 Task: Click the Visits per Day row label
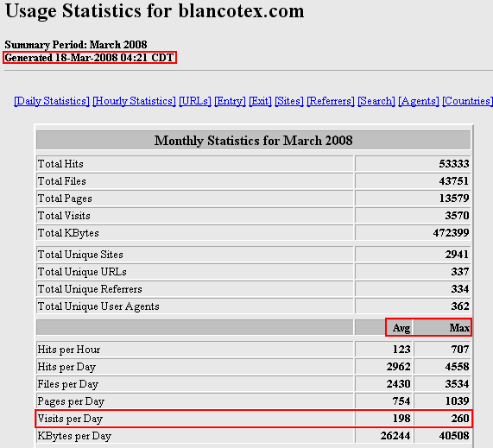pyautogui.click(x=70, y=419)
